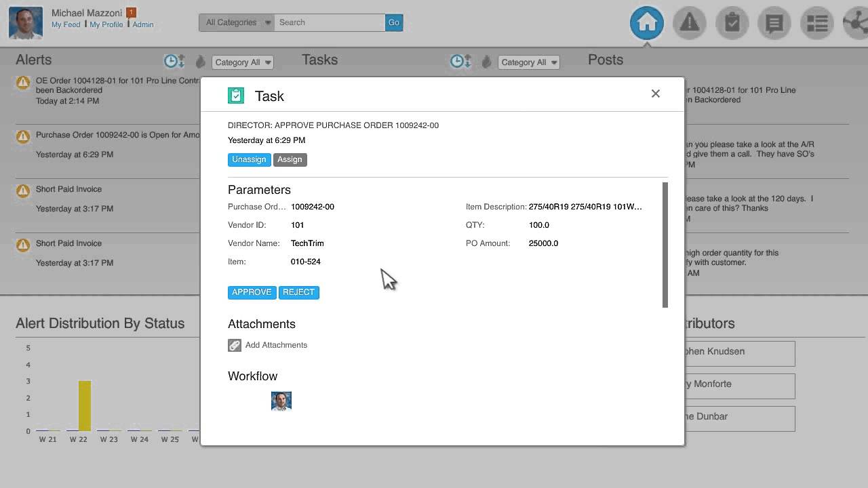Open the Alerts Category All dropdown
This screenshot has width=868, height=488.
(x=243, y=62)
